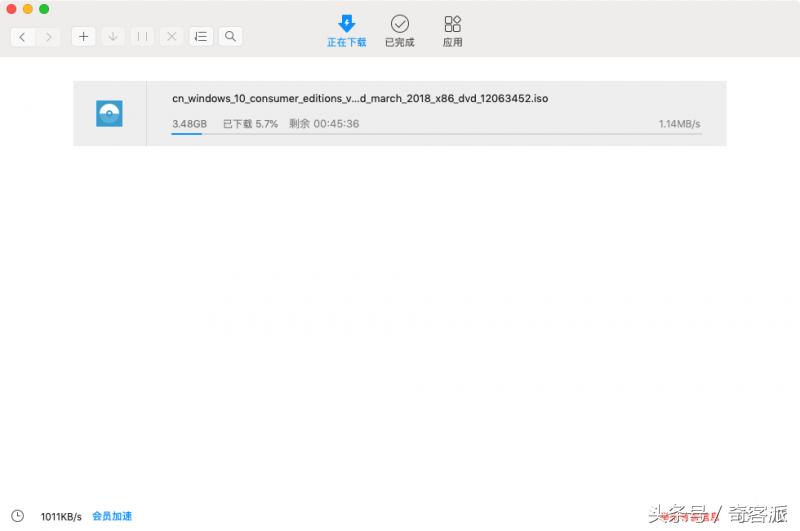
Task: Switch to 已完成 tab
Action: click(399, 32)
